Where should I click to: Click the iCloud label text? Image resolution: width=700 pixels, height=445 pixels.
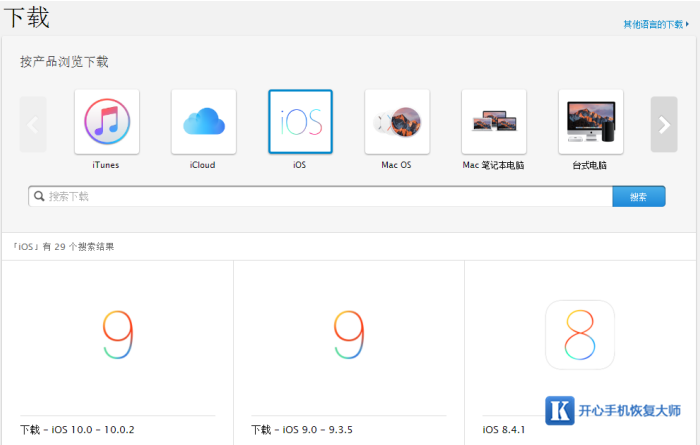203,165
